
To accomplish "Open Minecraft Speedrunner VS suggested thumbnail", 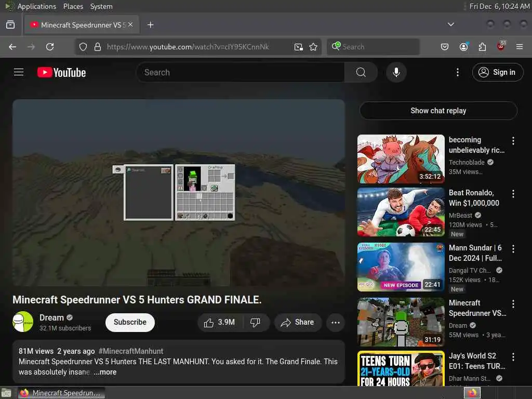I will (401, 322).
